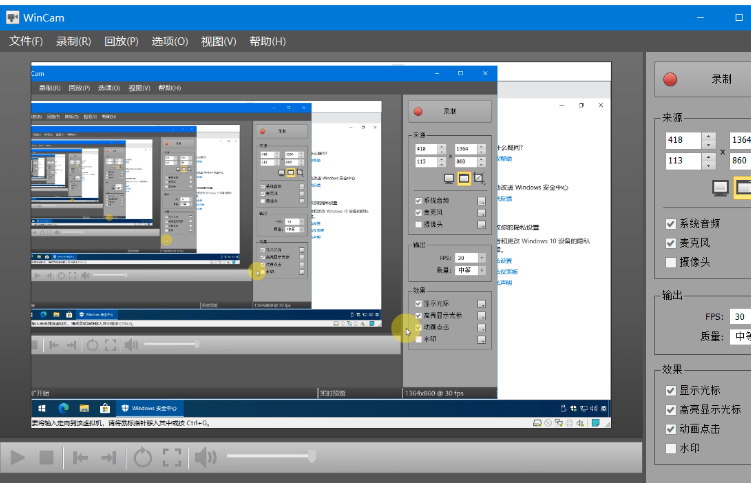Screen dimensions: 751x483
Task: Open the 文件(F) menu
Action: point(26,41)
